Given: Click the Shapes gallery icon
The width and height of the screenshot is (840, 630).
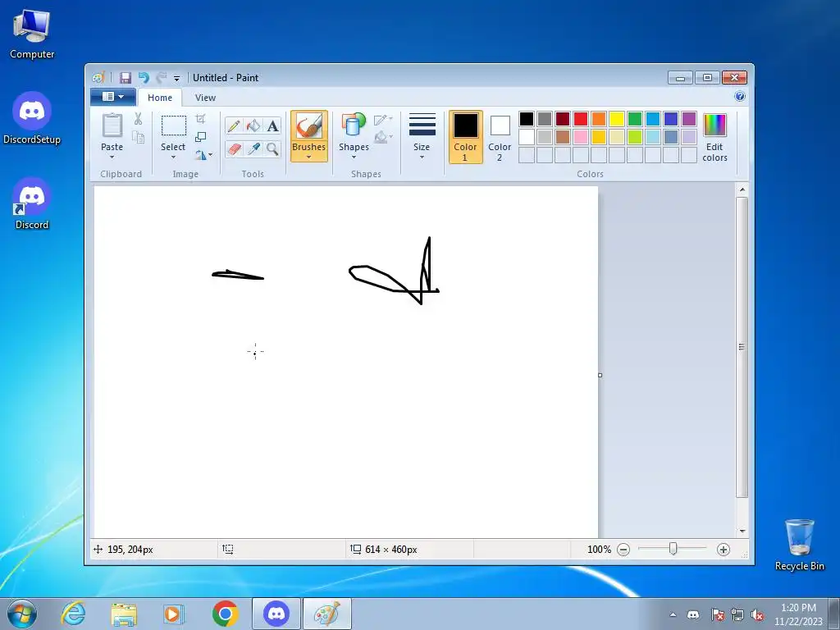Looking at the screenshot, I should point(354,125).
